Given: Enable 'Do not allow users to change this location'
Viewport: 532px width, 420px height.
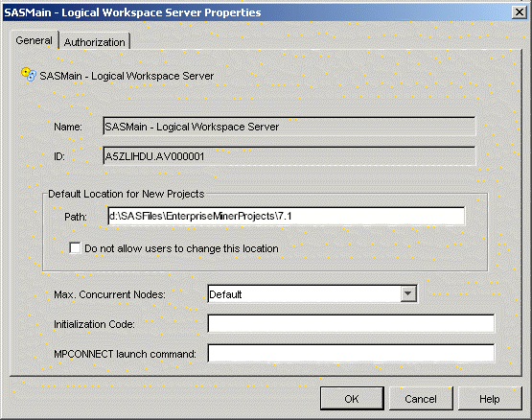Looking at the screenshot, I should (75, 248).
